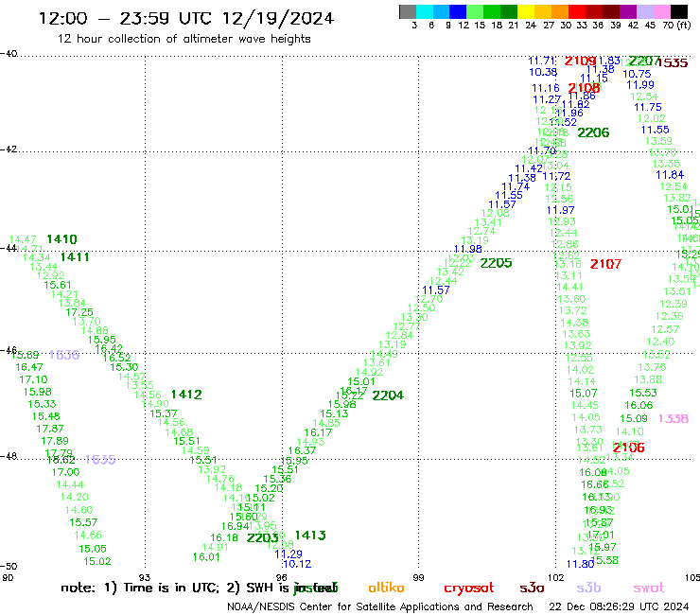The image size is (700, 615).
Task: Click the 'altika' satellite legend label
Action: pos(386,588)
